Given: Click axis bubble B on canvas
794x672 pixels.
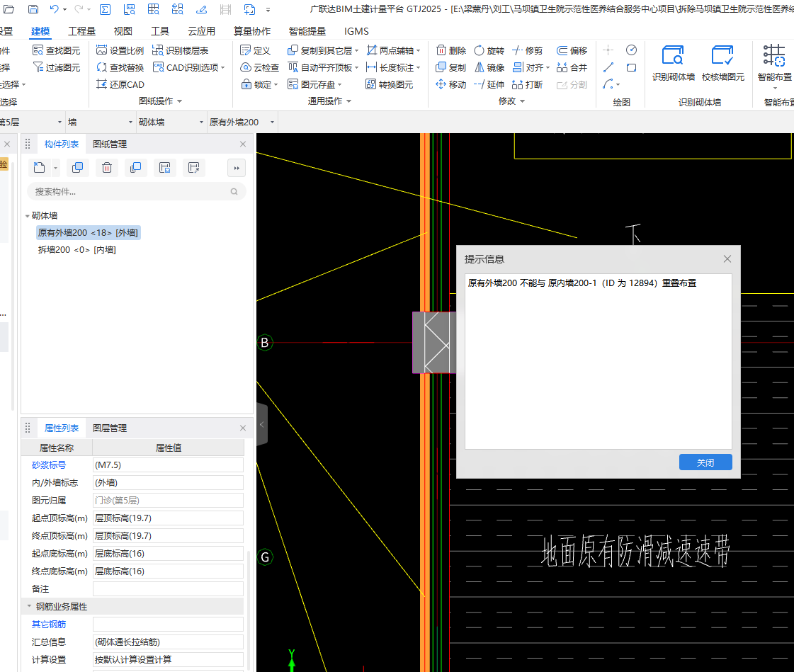Looking at the screenshot, I should [x=265, y=343].
